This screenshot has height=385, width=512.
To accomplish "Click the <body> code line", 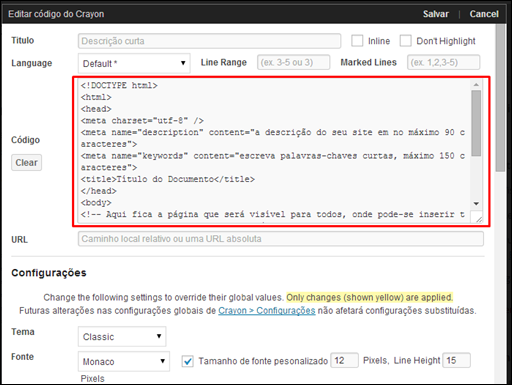I will 96,202.
